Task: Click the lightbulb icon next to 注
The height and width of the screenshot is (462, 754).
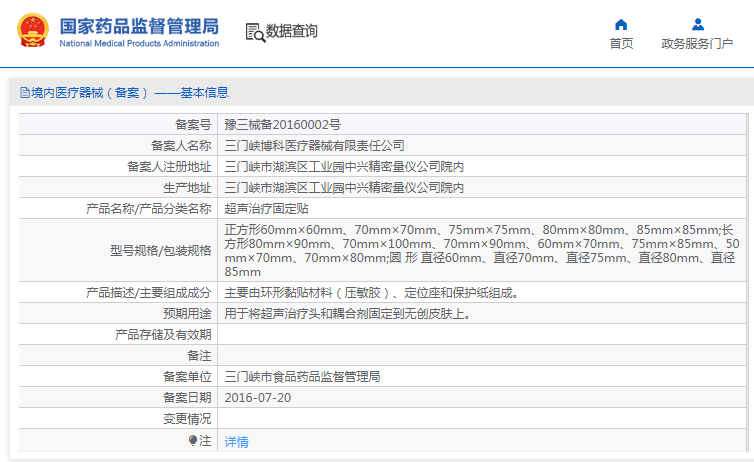Action: tap(193, 440)
